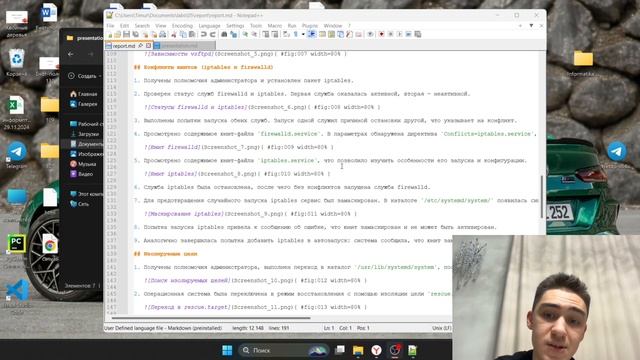640x360 pixels.
Task: Toggle the Indent Guide toolbar button
Action: (312, 34)
